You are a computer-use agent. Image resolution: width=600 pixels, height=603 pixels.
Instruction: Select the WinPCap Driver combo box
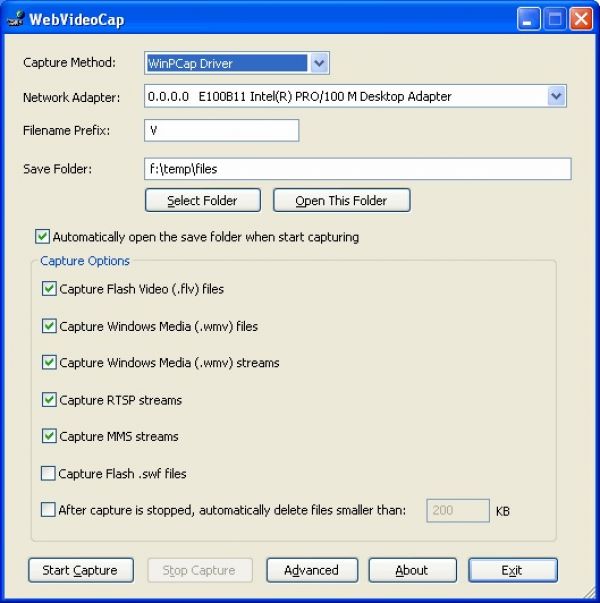[237, 63]
